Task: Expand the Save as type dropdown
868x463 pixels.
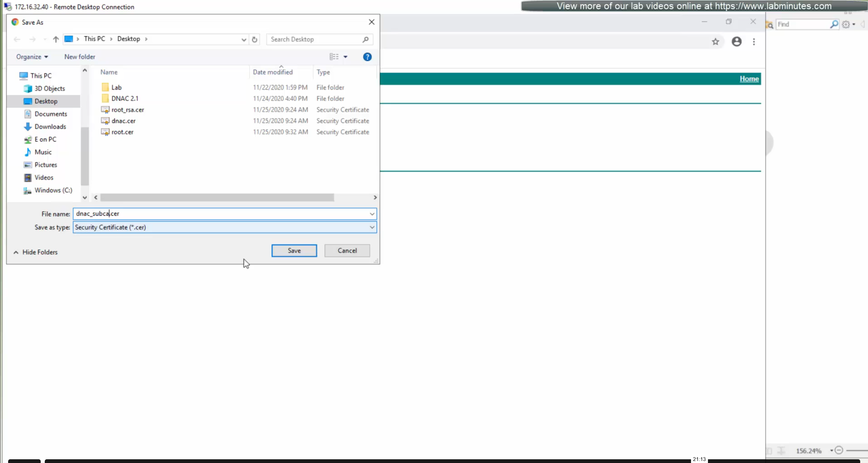Action: [372, 227]
